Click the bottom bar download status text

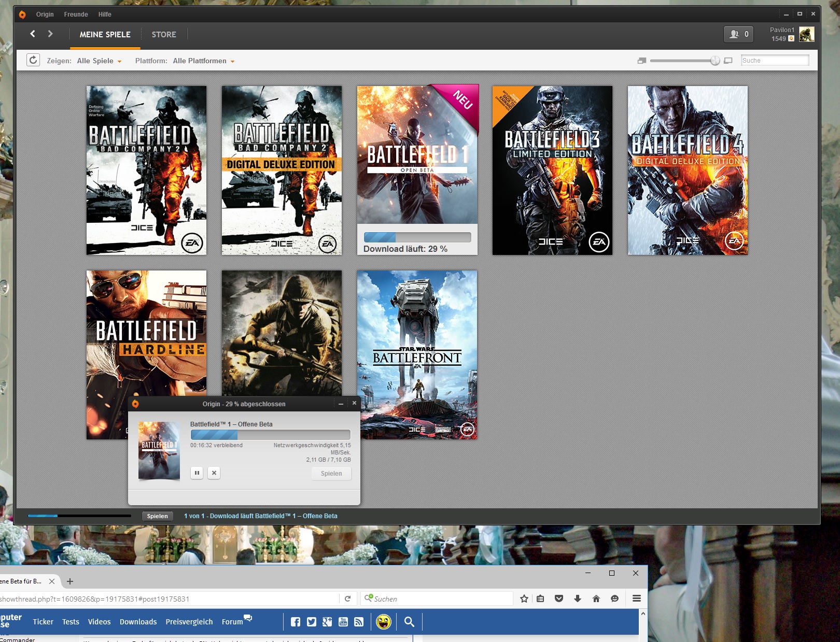click(x=261, y=516)
